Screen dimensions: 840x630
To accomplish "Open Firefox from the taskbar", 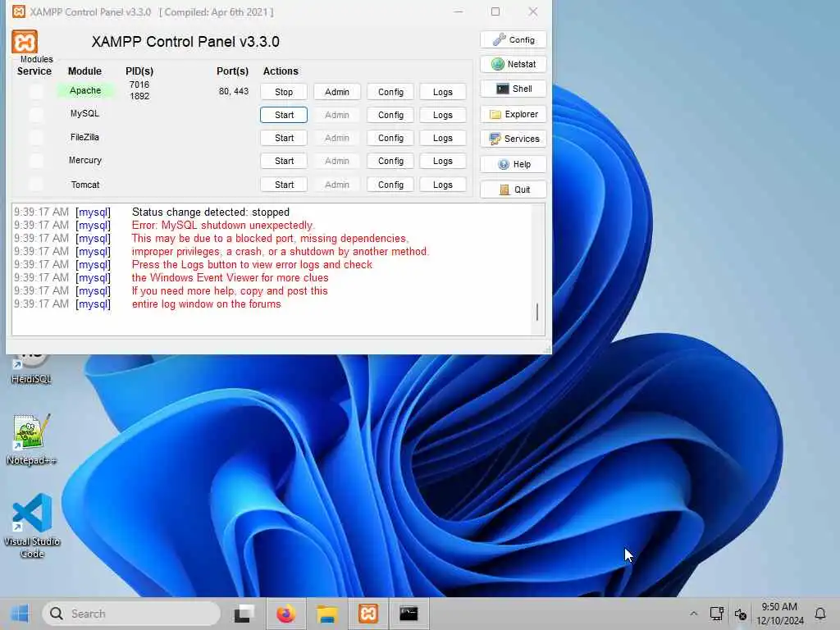I will (x=285, y=614).
